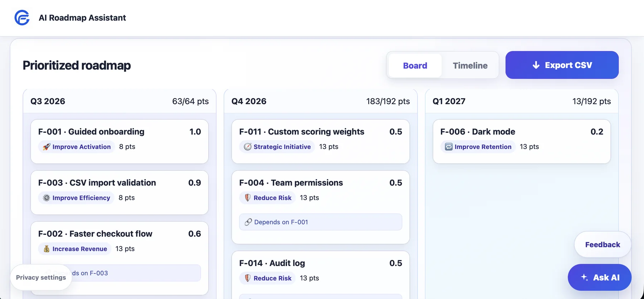
Task: Click the shield icon on Audit log card
Action: click(x=248, y=278)
